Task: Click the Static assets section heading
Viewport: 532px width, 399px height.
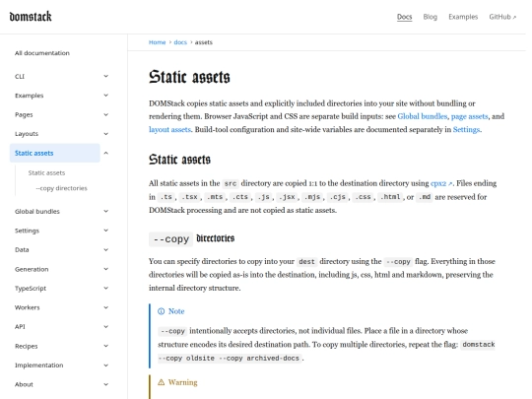Action: [x=179, y=160]
